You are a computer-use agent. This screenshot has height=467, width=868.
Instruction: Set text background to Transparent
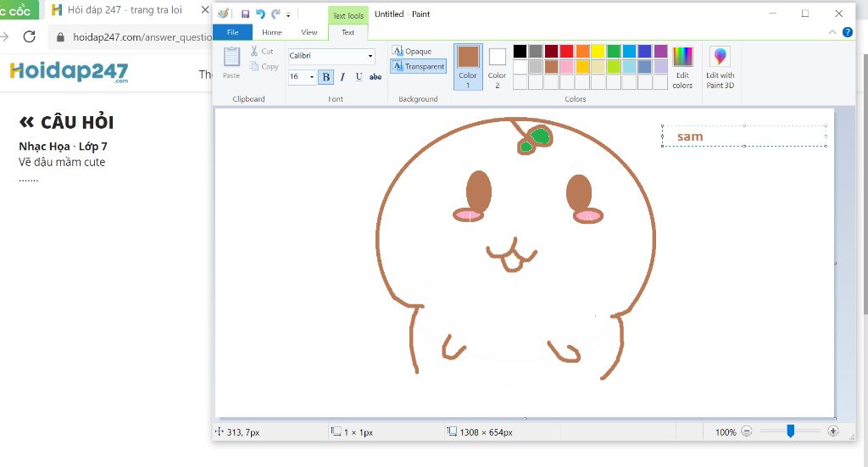click(418, 66)
